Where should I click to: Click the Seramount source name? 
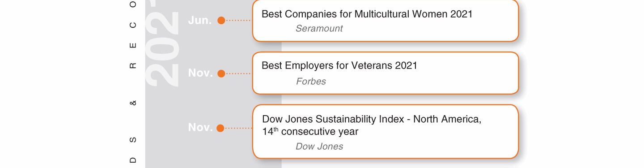click(319, 29)
